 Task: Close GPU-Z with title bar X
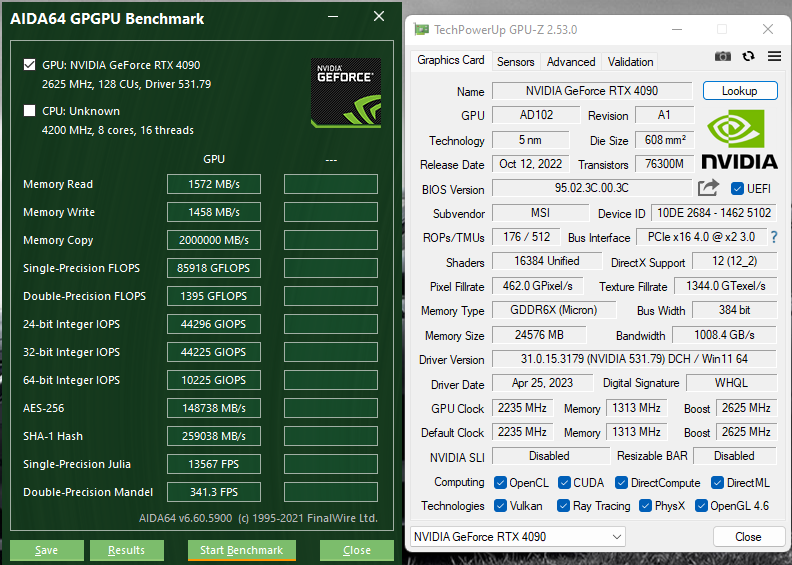(768, 29)
